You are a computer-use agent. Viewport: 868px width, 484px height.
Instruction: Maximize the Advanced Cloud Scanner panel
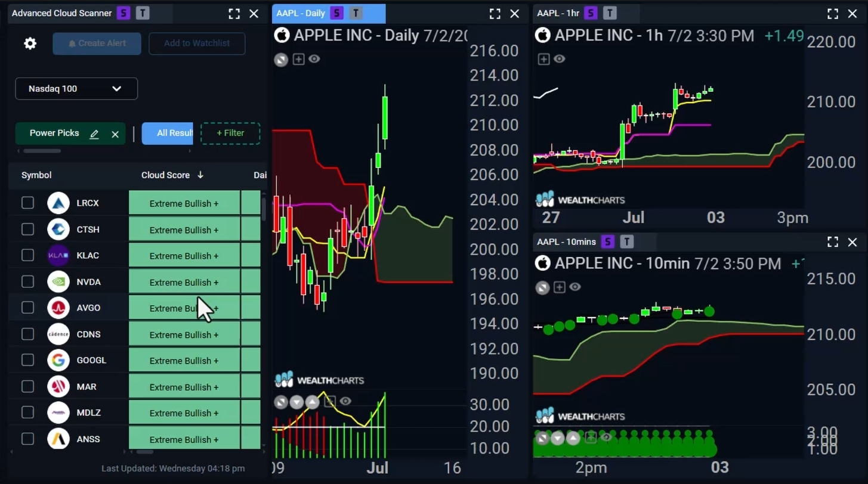tap(234, 14)
